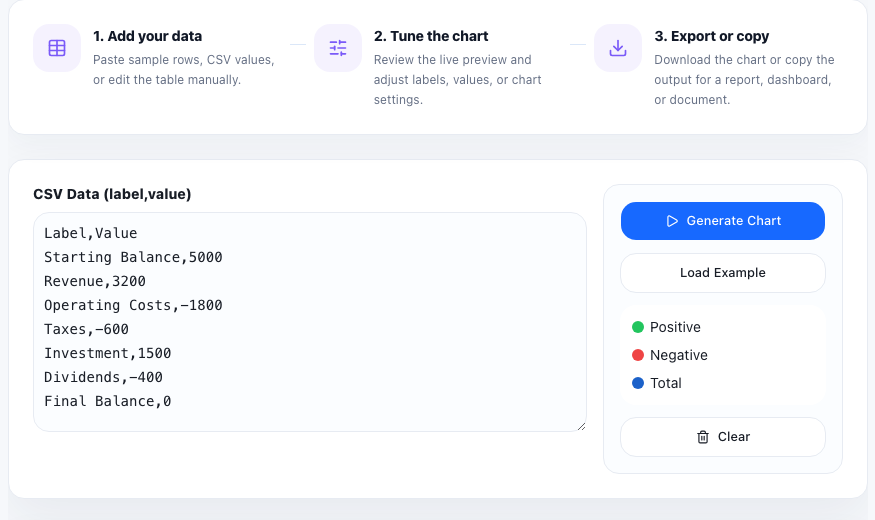Click the blue Total legend dot

tap(638, 383)
